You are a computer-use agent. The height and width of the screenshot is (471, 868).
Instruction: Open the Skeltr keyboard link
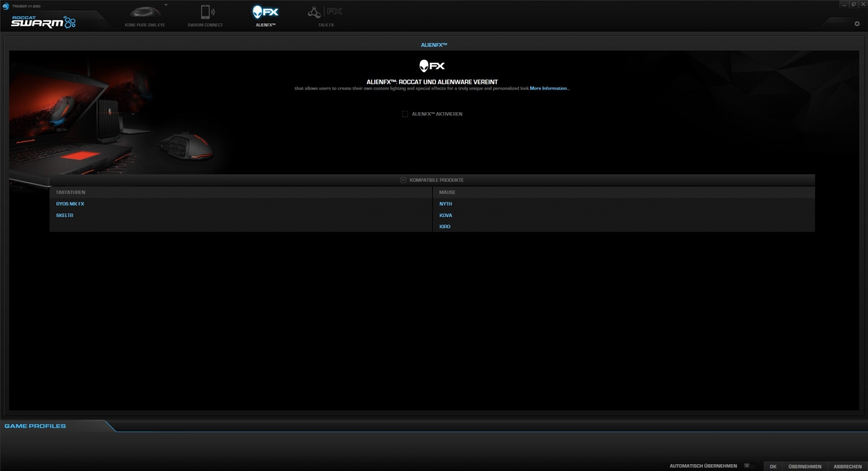click(65, 215)
